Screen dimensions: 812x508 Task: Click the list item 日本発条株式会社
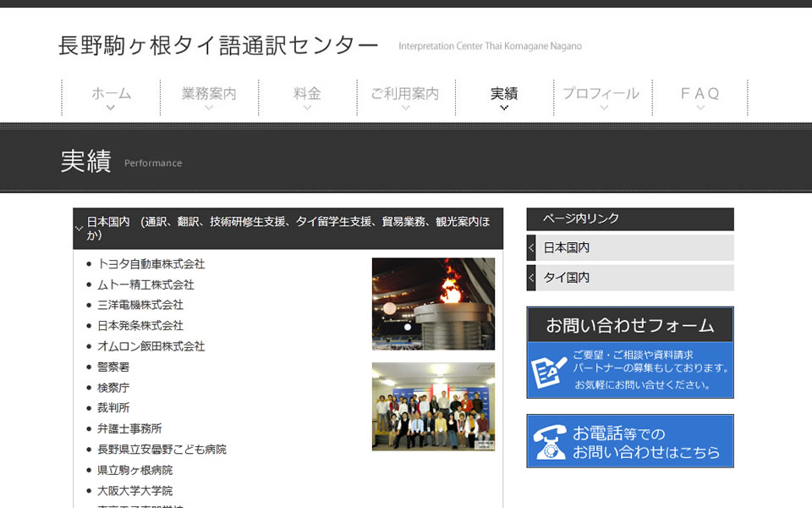pos(140,325)
